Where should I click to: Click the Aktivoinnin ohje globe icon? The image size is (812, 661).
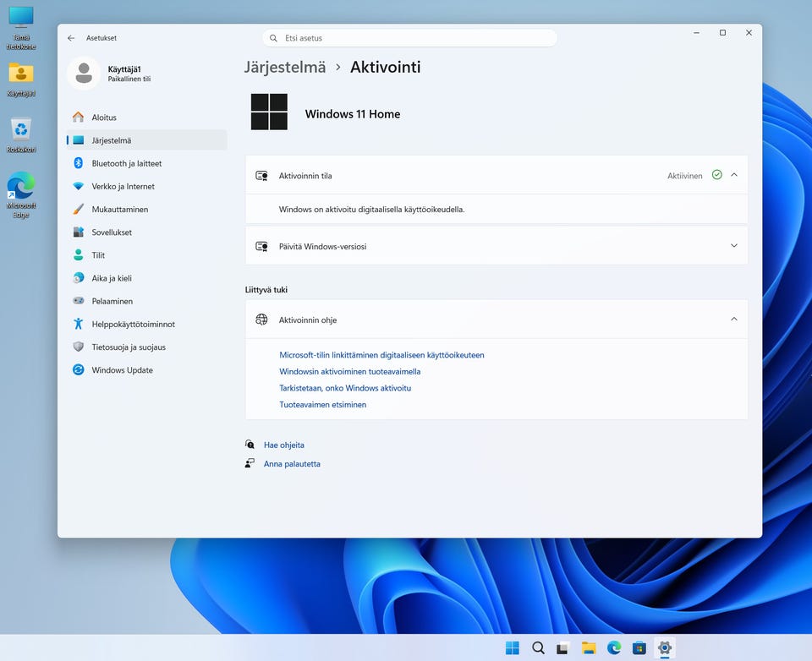262,320
